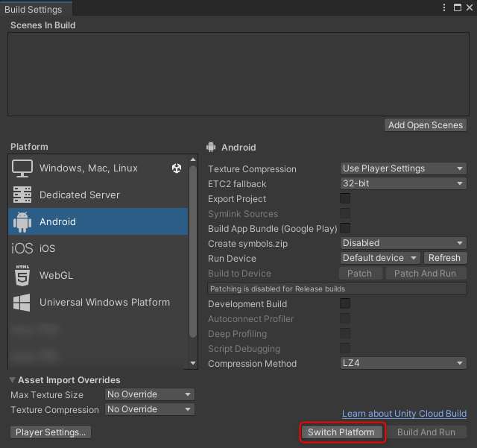Viewport: 477px width, 448px height.
Task: Click the ETC2 fallback label
Action: [x=237, y=184]
